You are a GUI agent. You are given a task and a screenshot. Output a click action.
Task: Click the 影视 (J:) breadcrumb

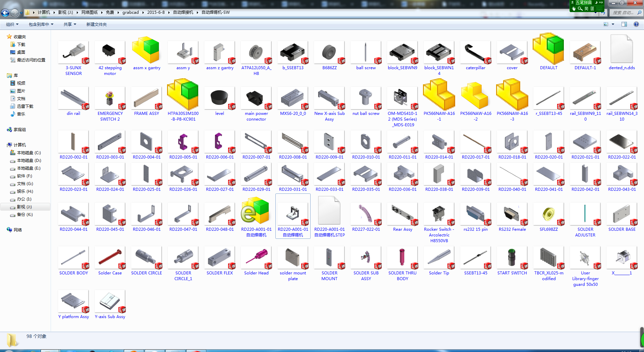[65, 12]
